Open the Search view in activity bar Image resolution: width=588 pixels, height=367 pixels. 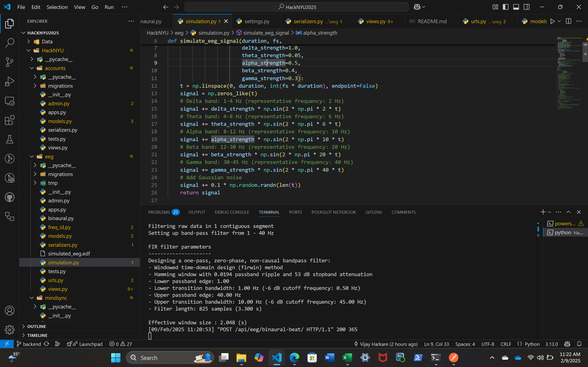[x=9, y=43]
